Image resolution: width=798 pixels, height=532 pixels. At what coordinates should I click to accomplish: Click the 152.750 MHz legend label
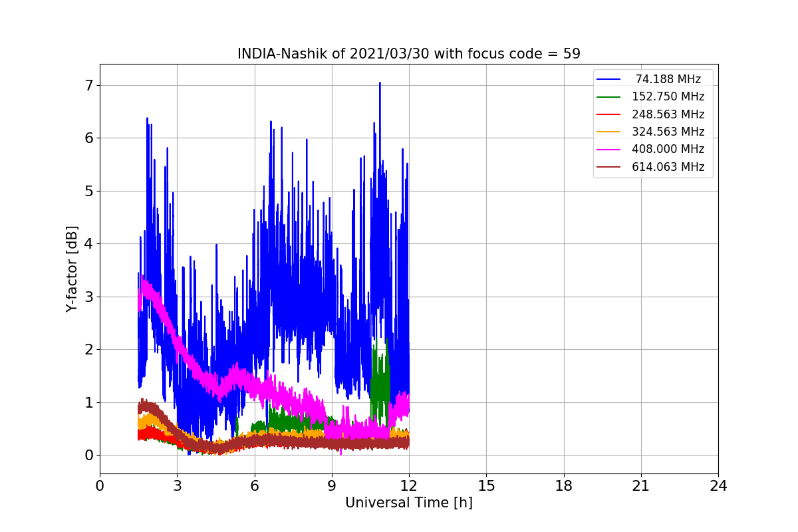[x=668, y=96]
